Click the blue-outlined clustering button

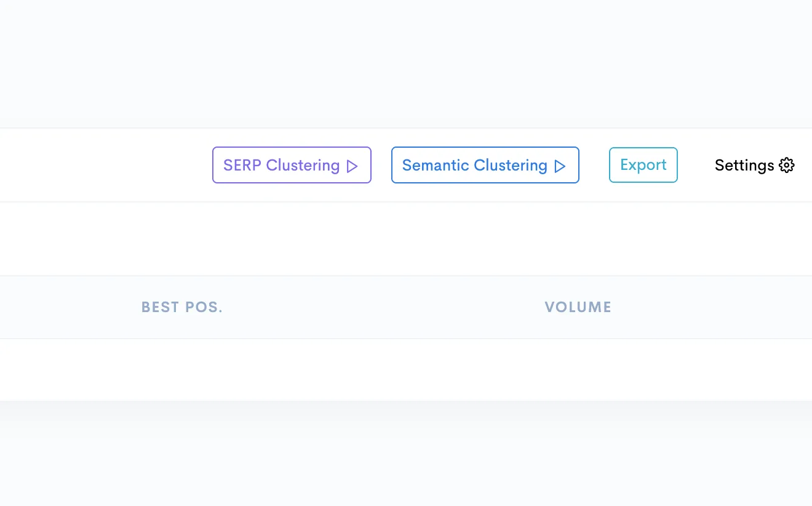coord(485,165)
